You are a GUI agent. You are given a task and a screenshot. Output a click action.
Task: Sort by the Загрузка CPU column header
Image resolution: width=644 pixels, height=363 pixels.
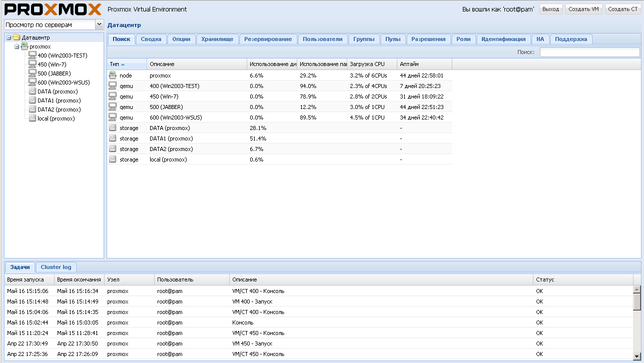[x=372, y=64]
